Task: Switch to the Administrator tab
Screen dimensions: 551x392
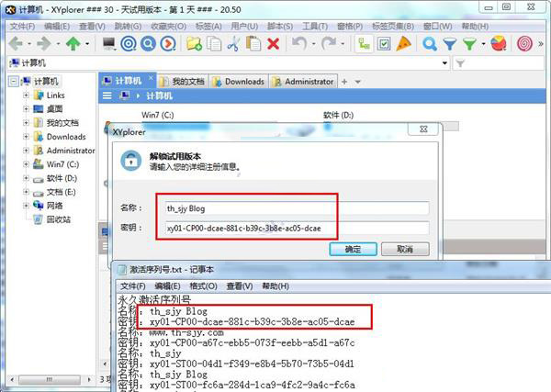Action: (303, 82)
